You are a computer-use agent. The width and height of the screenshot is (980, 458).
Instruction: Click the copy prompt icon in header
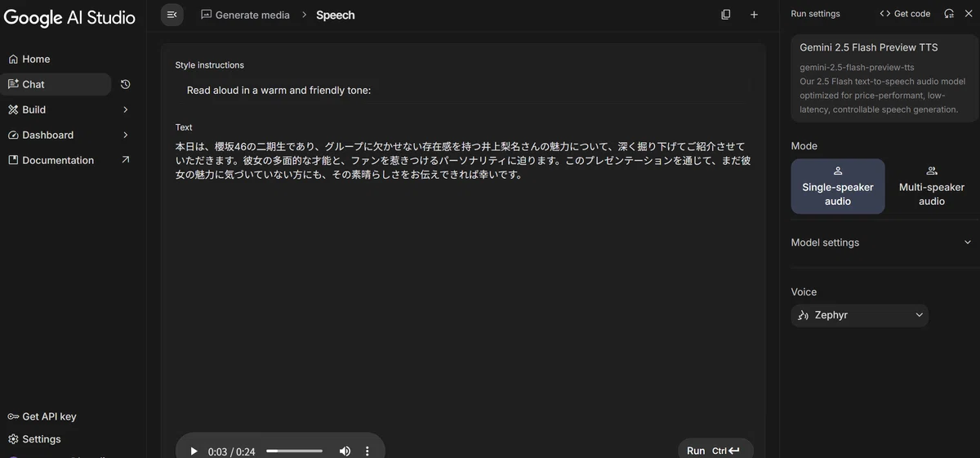[x=725, y=15]
